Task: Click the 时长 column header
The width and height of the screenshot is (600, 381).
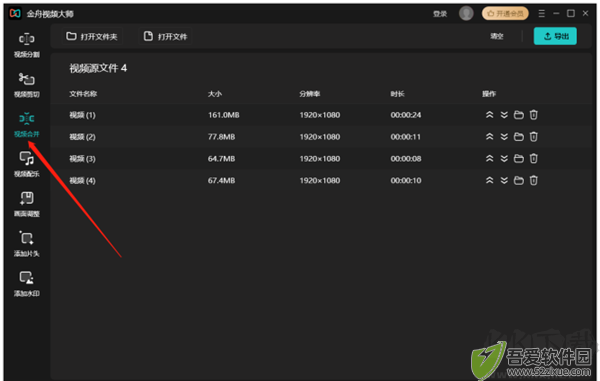Action: tap(397, 94)
